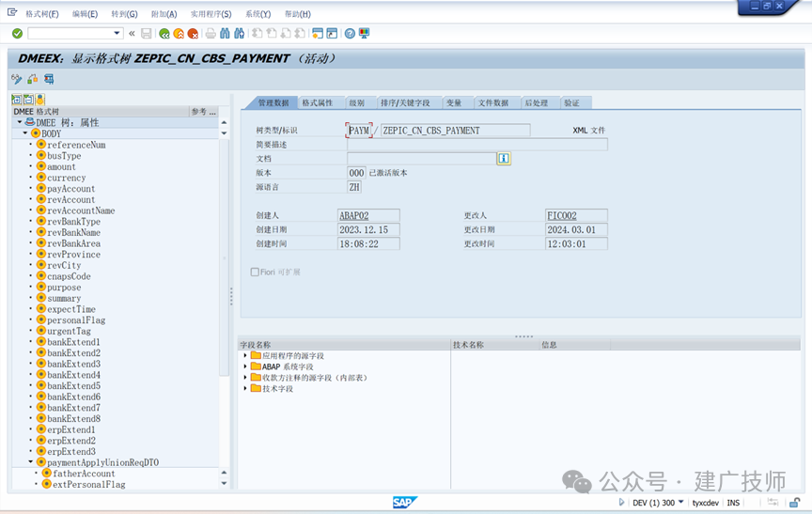Select the referenceNum tree node
The height and width of the screenshot is (514, 812).
point(76,145)
